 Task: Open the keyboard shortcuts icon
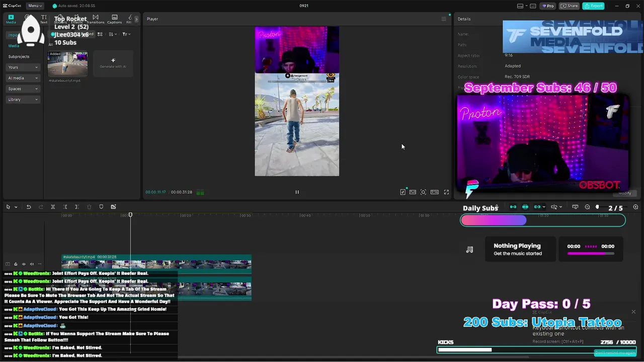coord(533,6)
